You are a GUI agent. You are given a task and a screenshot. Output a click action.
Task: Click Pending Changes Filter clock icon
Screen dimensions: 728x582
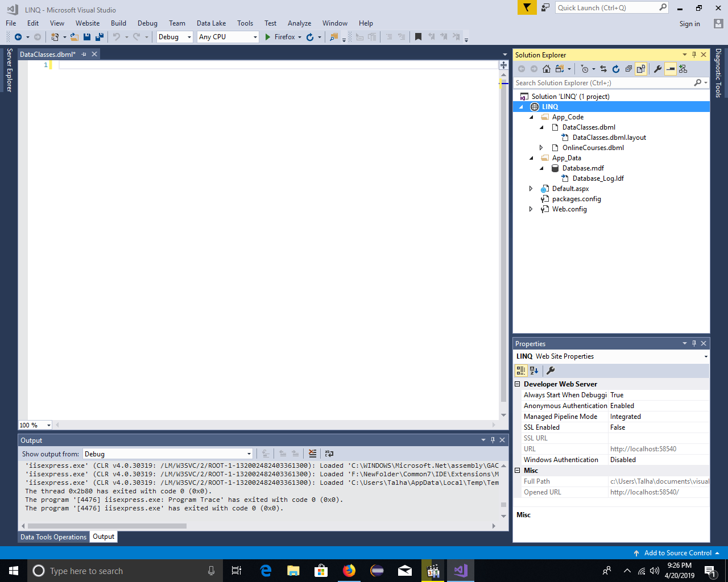tap(585, 69)
